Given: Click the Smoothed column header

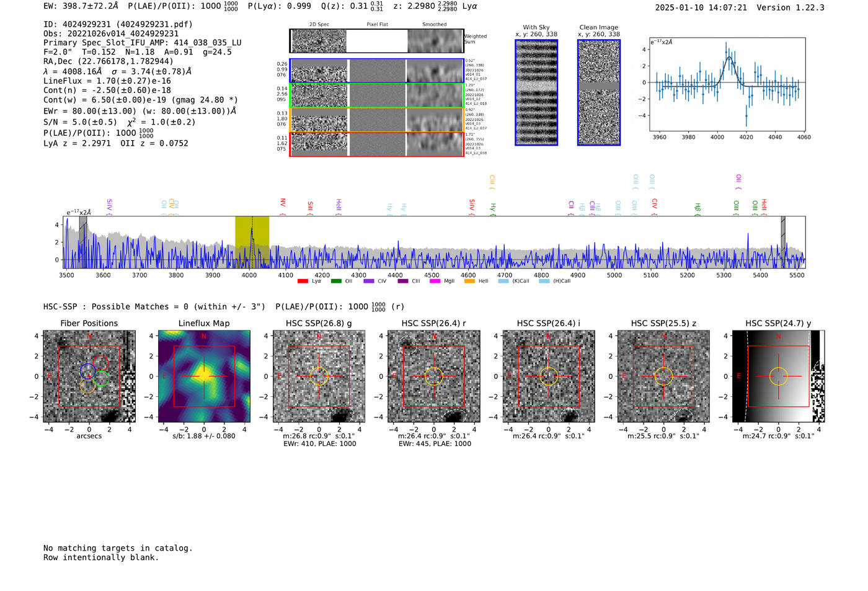Looking at the screenshot, I should pyautogui.click(x=435, y=25).
